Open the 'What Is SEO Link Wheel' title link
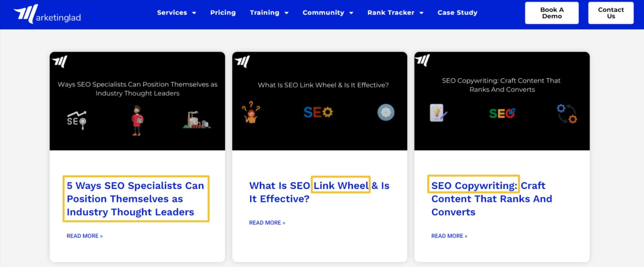 [x=319, y=192]
